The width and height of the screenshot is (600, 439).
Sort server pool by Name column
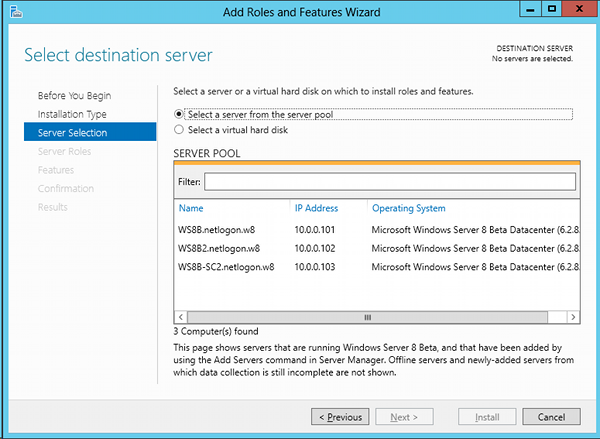click(191, 208)
